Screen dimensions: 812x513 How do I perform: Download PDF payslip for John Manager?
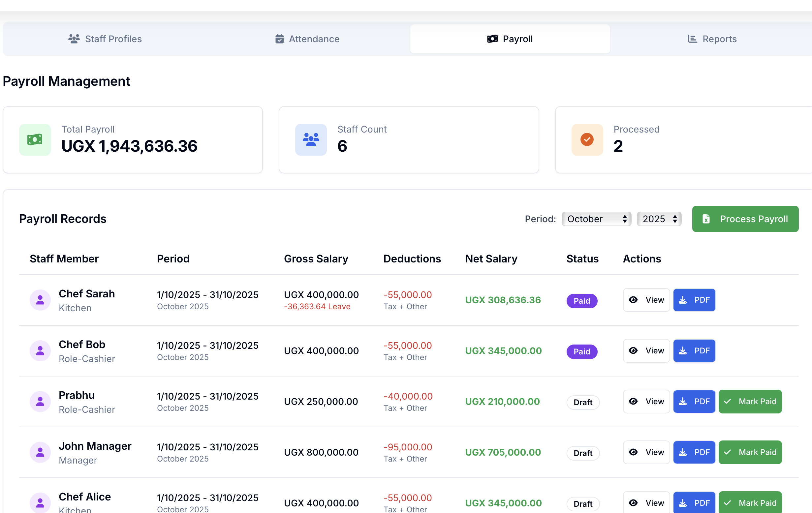[x=694, y=452]
